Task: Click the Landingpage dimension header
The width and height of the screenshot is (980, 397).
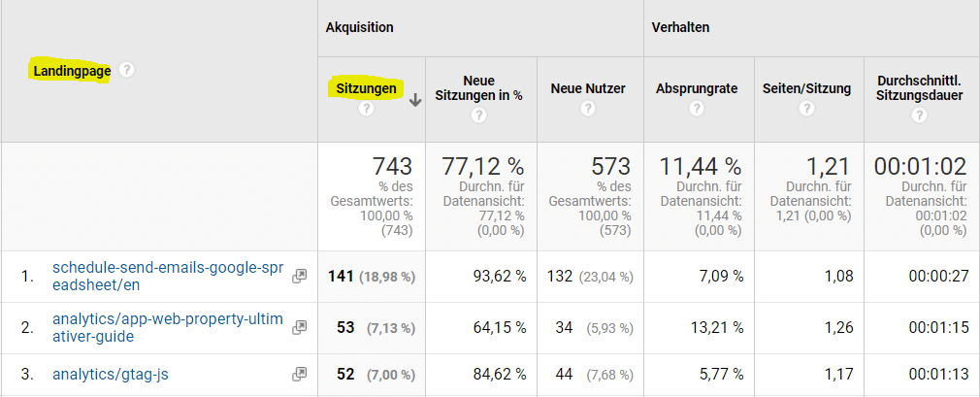Action: tap(72, 70)
